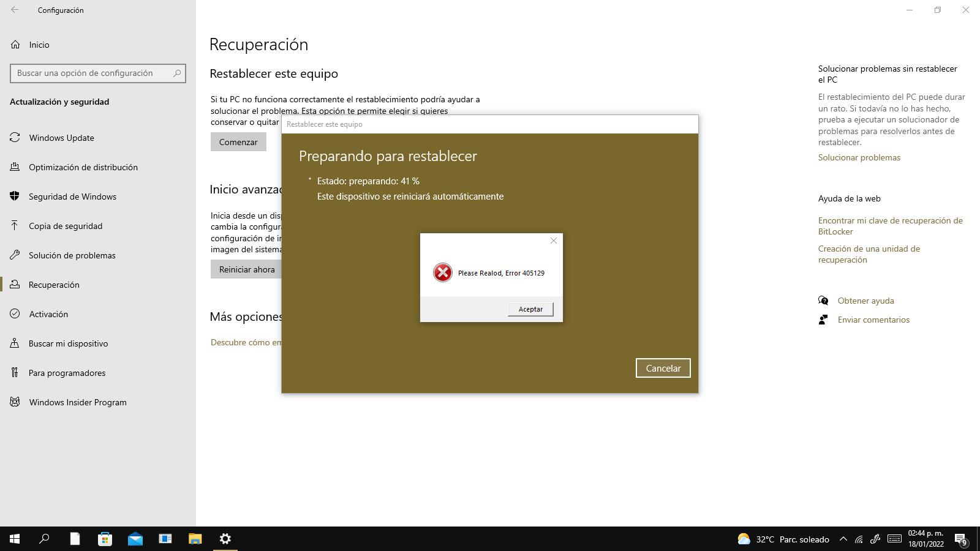Click the Solución de problemas wrench icon
980x551 pixels.
click(x=15, y=255)
